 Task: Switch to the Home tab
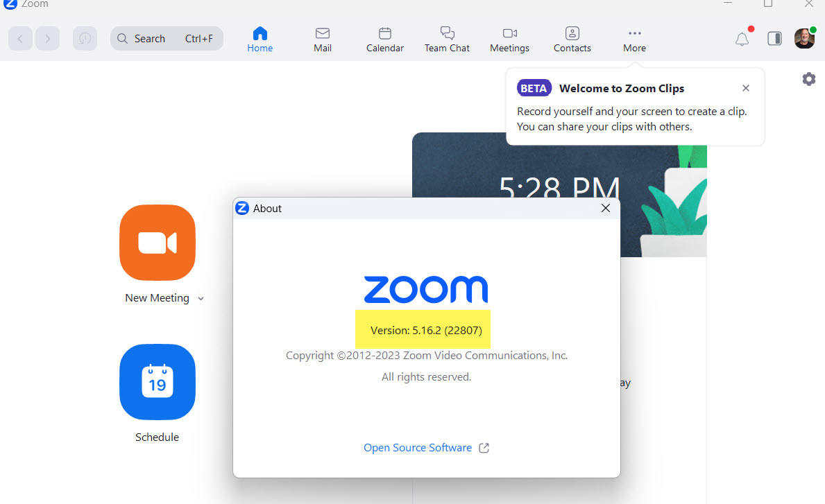pos(260,38)
